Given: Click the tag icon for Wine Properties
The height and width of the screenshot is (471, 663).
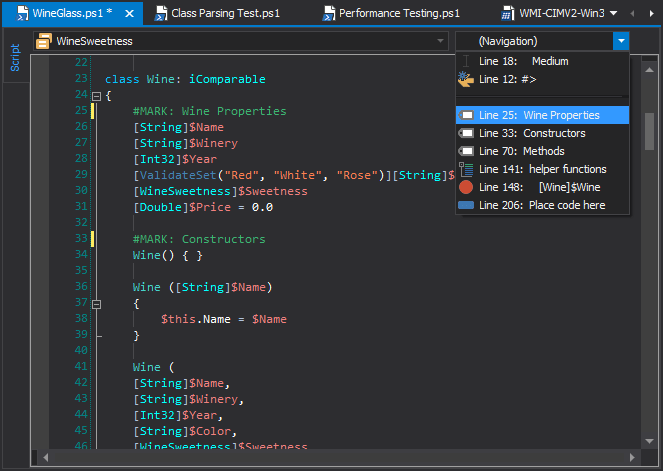Looking at the screenshot, I should click(x=466, y=115).
